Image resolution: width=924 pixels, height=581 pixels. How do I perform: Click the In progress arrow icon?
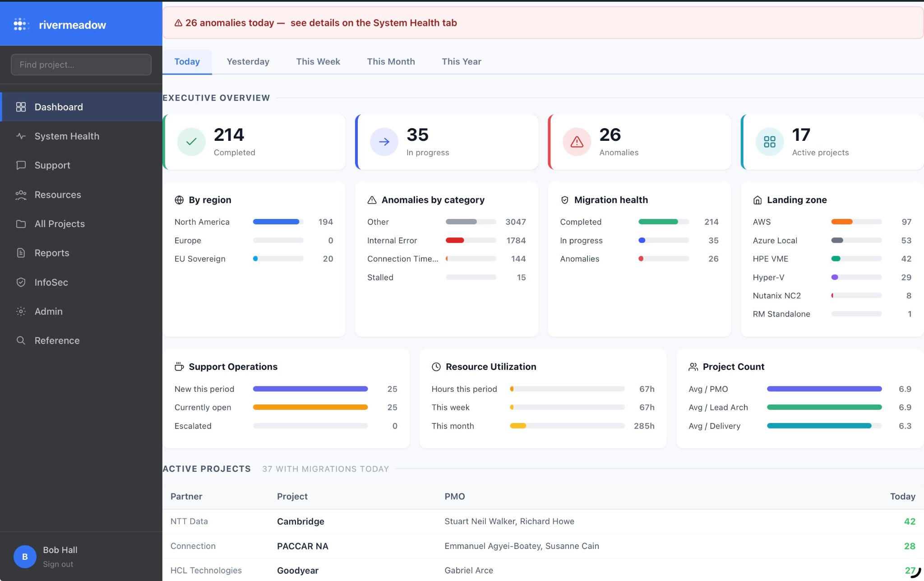point(384,142)
